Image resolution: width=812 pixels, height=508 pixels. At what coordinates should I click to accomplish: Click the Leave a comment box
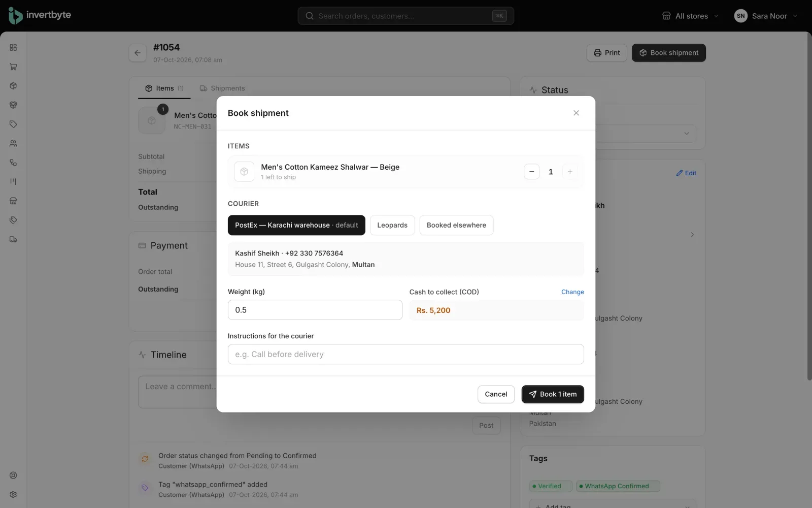(x=178, y=392)
